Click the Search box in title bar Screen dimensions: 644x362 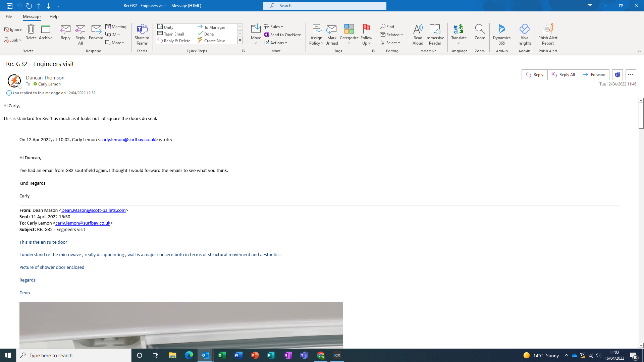(x=325, y=6)
